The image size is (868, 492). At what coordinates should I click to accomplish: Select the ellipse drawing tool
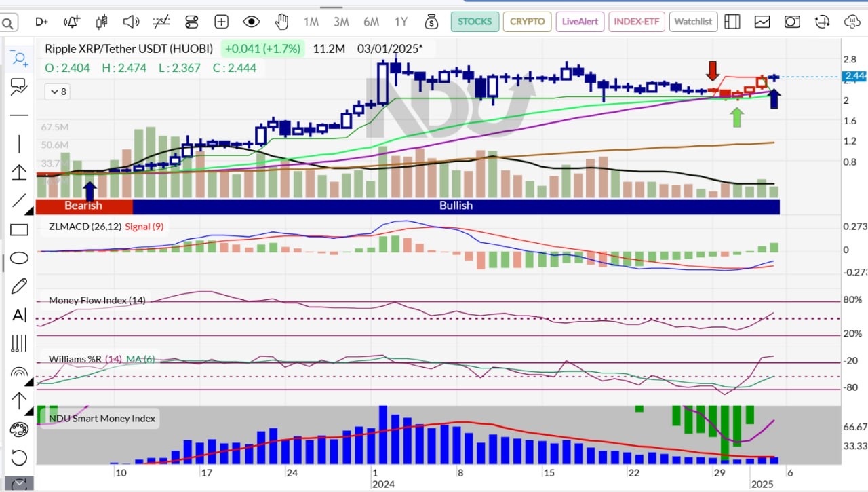click(x=19, y=258)
